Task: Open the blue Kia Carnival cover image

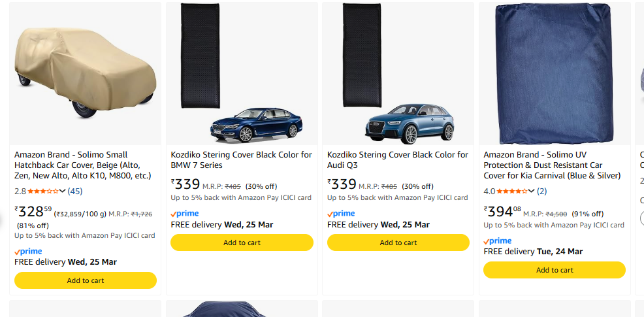Action: (x=555, y=73)
